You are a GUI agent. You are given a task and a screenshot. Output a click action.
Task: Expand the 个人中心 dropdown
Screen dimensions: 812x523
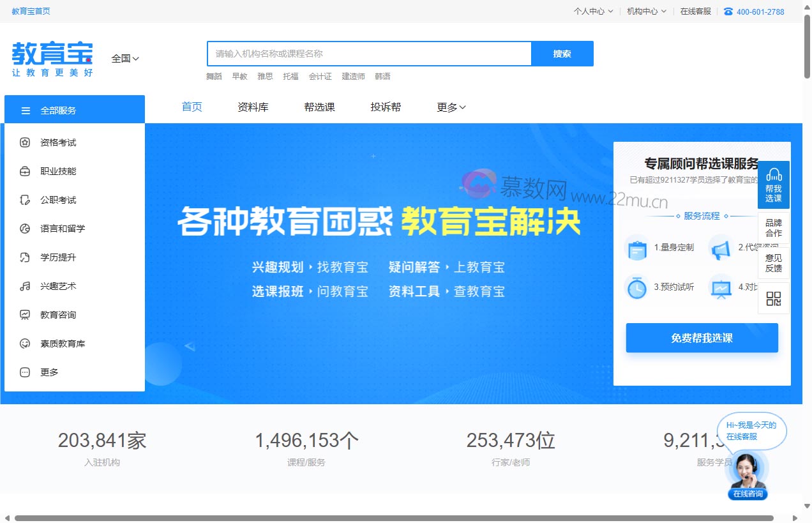(593, 11)
